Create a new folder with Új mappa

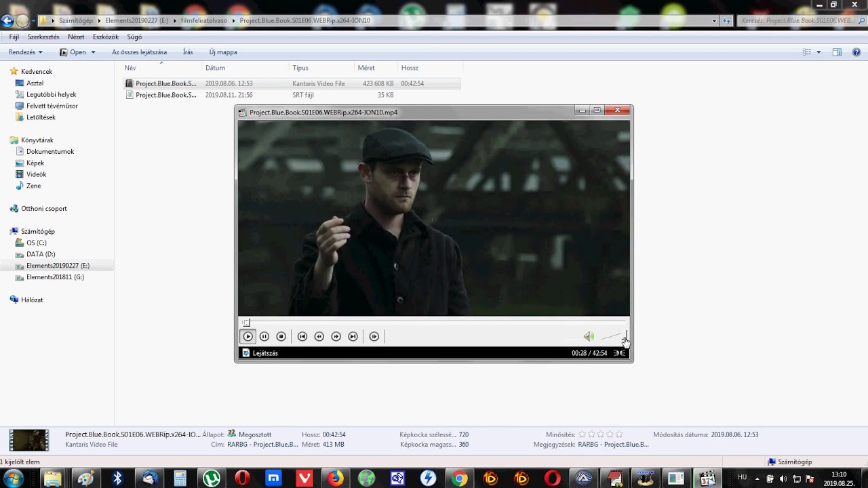(x=223, y=52)
